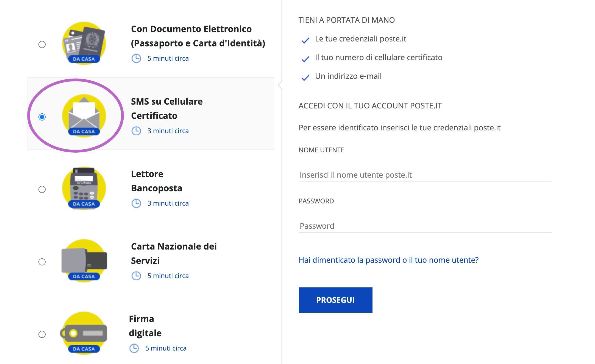This screenshot has height=364, width=595.
Task: Click the 5 minuti circa text under Firma digitale
Action: tap(166, 348)
